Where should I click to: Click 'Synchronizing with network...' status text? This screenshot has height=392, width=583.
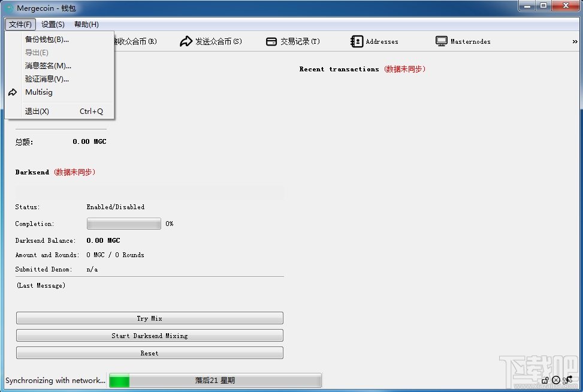(55, 381)
